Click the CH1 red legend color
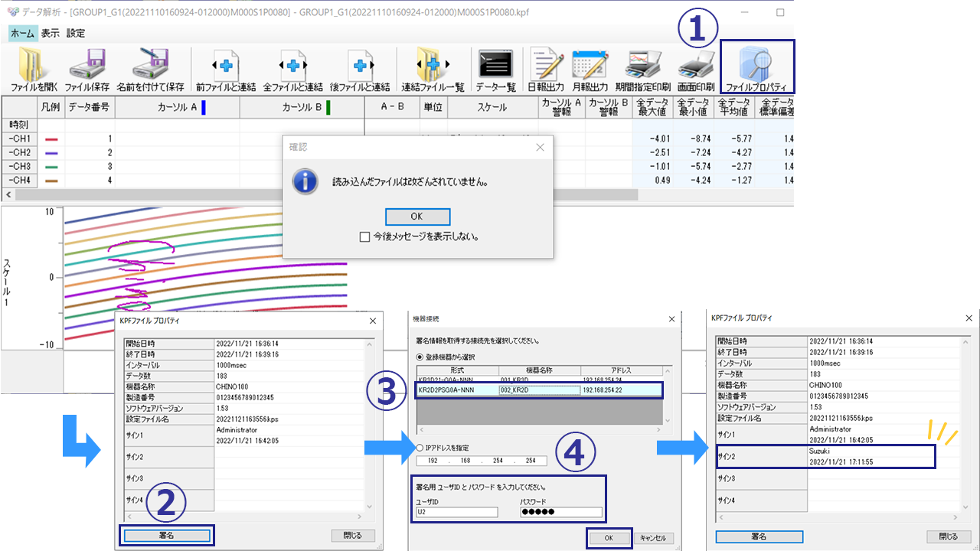The height and width of the screenshot is (551, 980). pyautogui.click(x=52, y=139)
